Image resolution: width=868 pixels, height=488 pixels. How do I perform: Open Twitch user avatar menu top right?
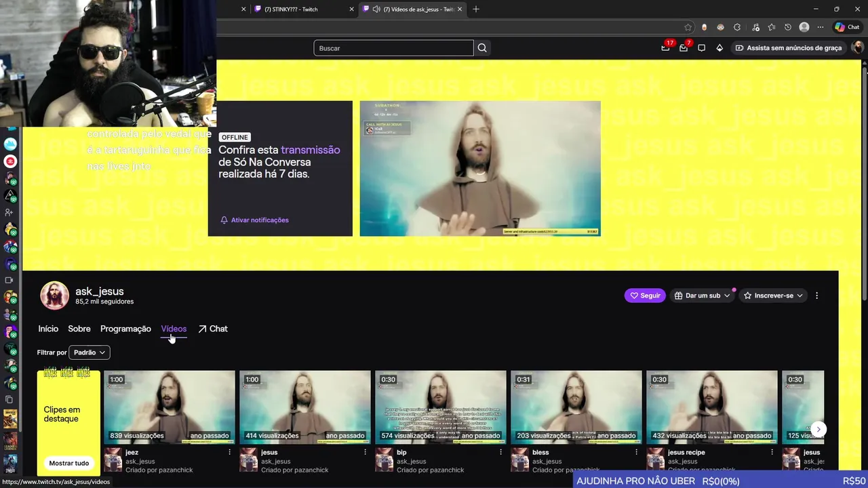(x=857, y=47)
